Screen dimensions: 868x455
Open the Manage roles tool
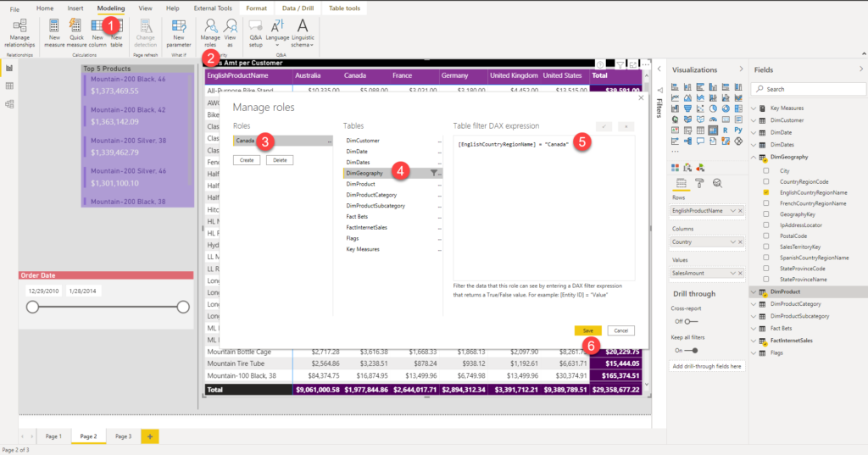(x=210, y=33)
